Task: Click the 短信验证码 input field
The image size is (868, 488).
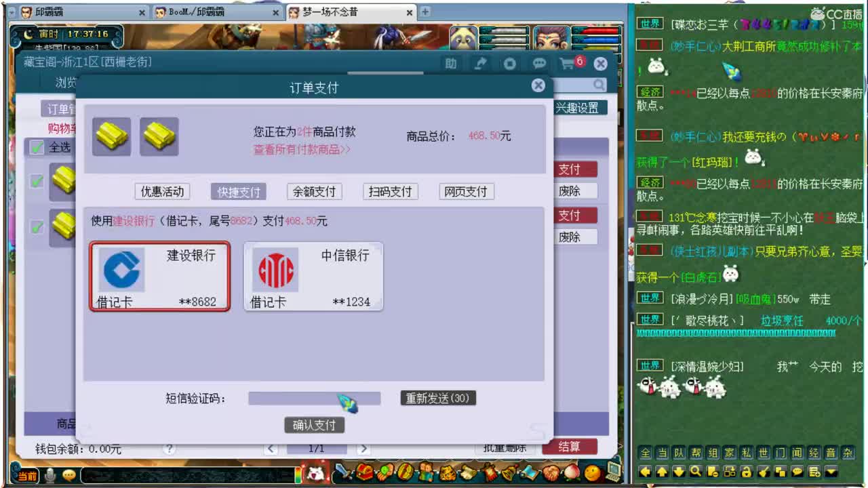Action: 314,399
